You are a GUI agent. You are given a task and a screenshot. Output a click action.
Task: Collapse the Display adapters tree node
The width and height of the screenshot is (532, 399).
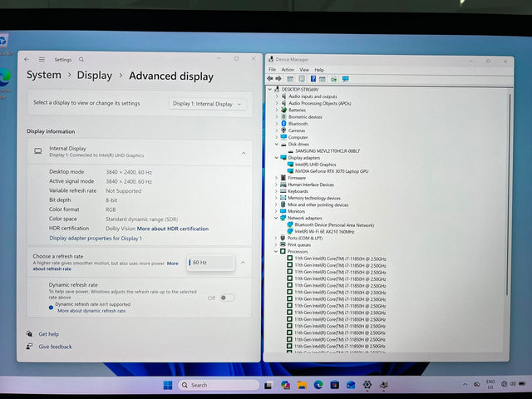pyautogui.click(x=277, y=158)
